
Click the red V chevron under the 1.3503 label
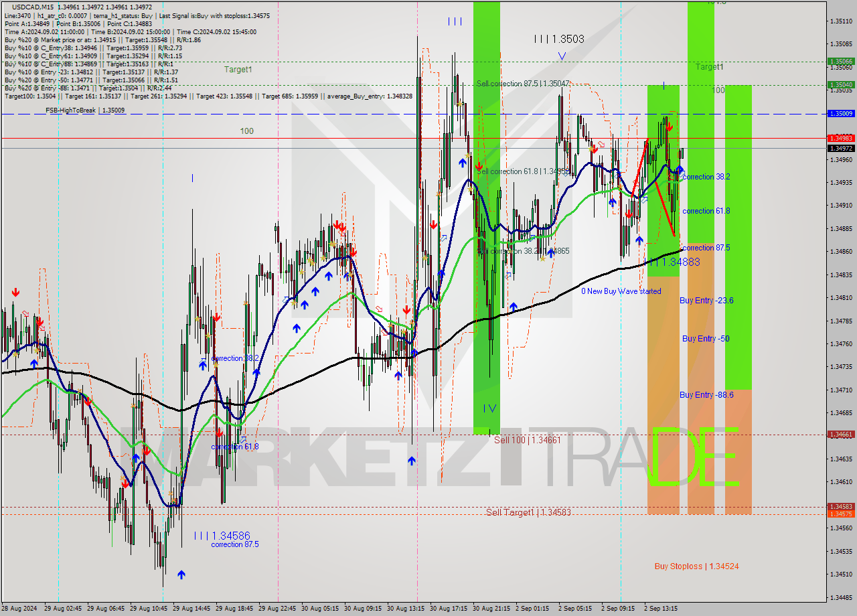click(x=564, y=56)
